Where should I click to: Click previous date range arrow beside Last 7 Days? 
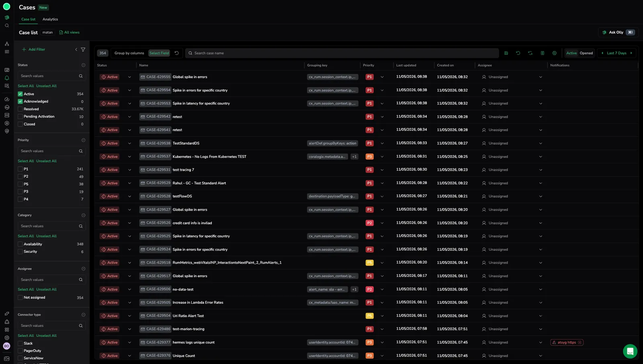point(602,53)
